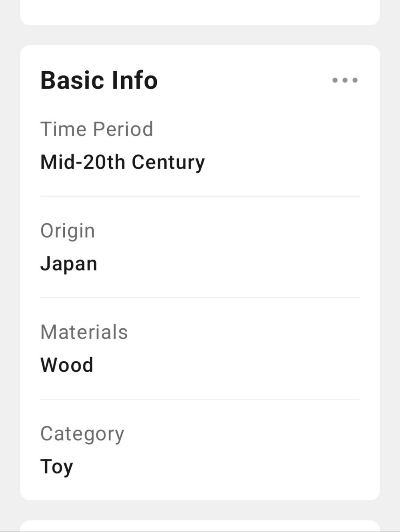The image size is (400, 532).
Task: Open the Basic Info three-dot menu
Action: click(345, 80)
